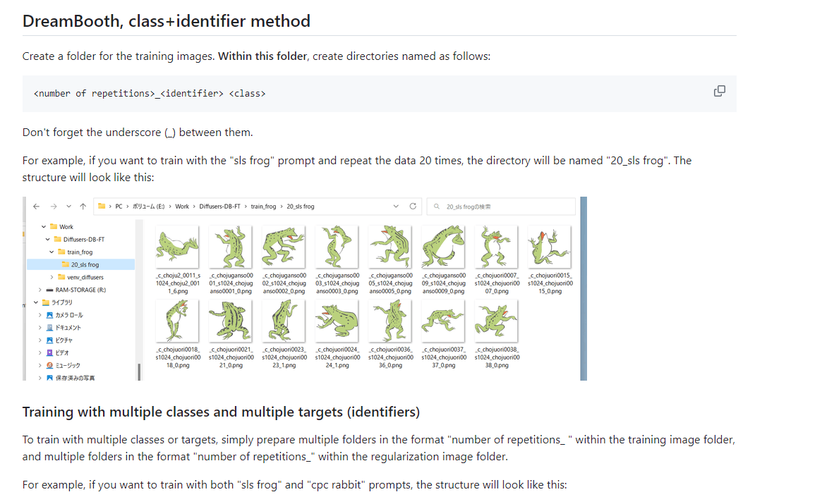Viewport: 822px width, 504px height.
Task: Click the RAM-STORAGE (R:) drive icon
Action: (x=49, y=290)
